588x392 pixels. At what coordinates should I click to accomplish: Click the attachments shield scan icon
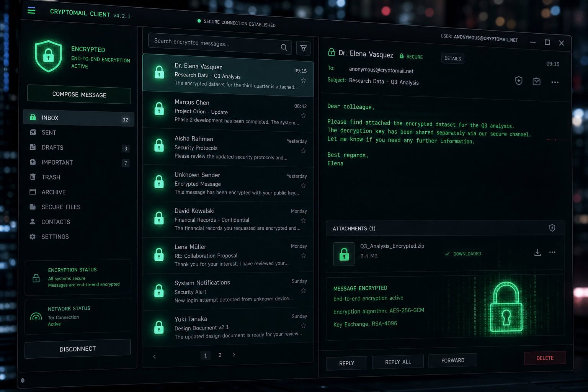tap(552, 228)
